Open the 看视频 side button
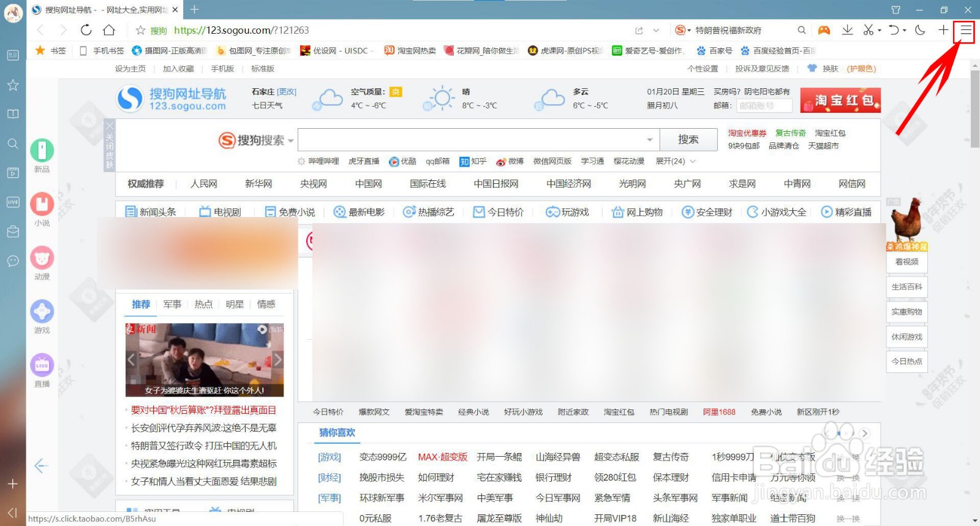This screenshot has height=526, width=980. click(907, 262)
